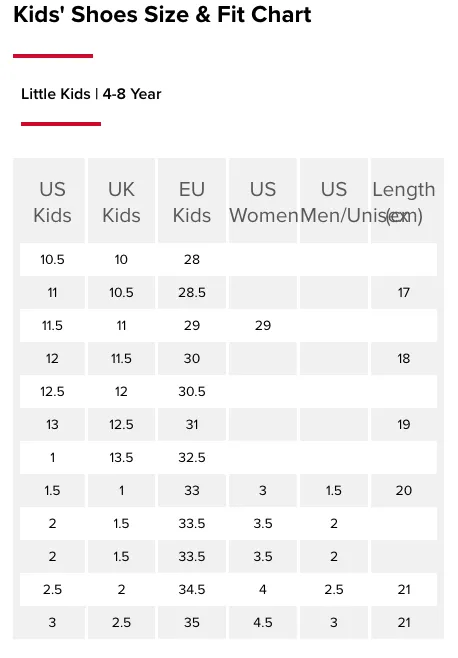The height and width of the screenshot is (658, 458).
Task: Click the US Men/Unisex column header
Action: [334, 202]
